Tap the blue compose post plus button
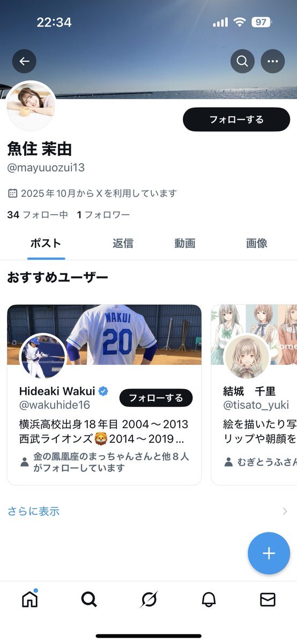297x644 pixels. coord(269,553)
